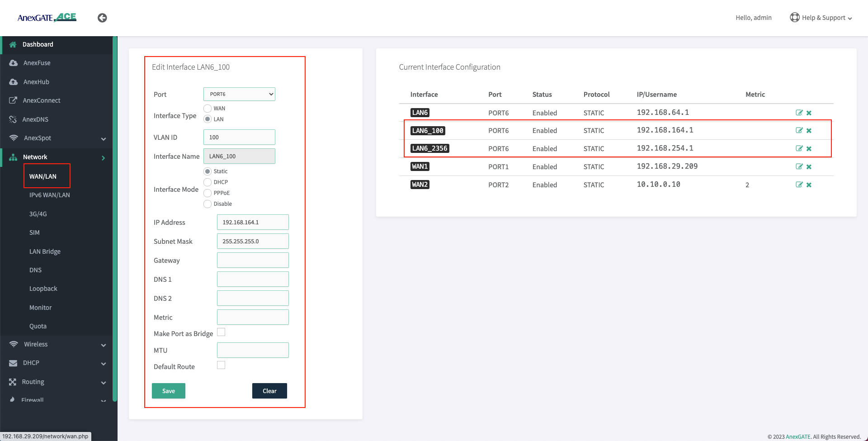Open the Dashboard home icon
Image resolution: width=868 pixels, height=441 pixels.
click(x=13, y=44)
